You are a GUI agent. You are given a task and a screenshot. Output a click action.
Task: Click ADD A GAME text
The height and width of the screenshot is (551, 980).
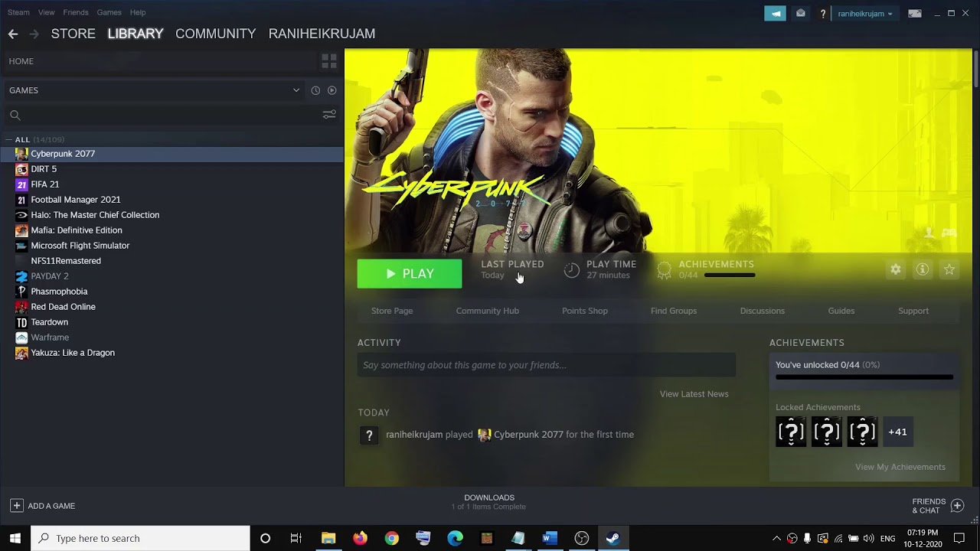click(51, 506)
